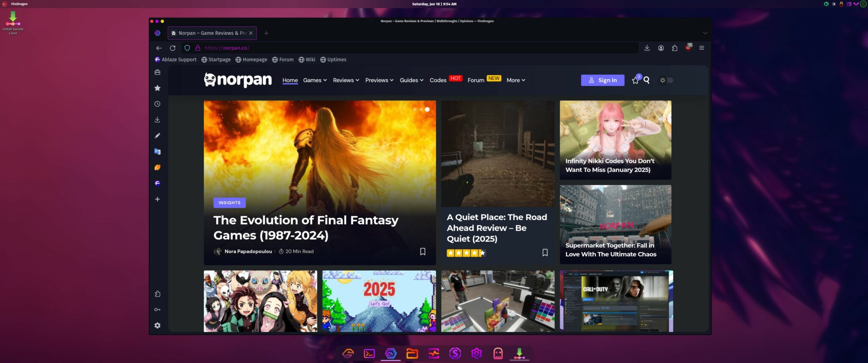
Task: Open the Call of Duty thumbnail
Action: click(616, 301)
